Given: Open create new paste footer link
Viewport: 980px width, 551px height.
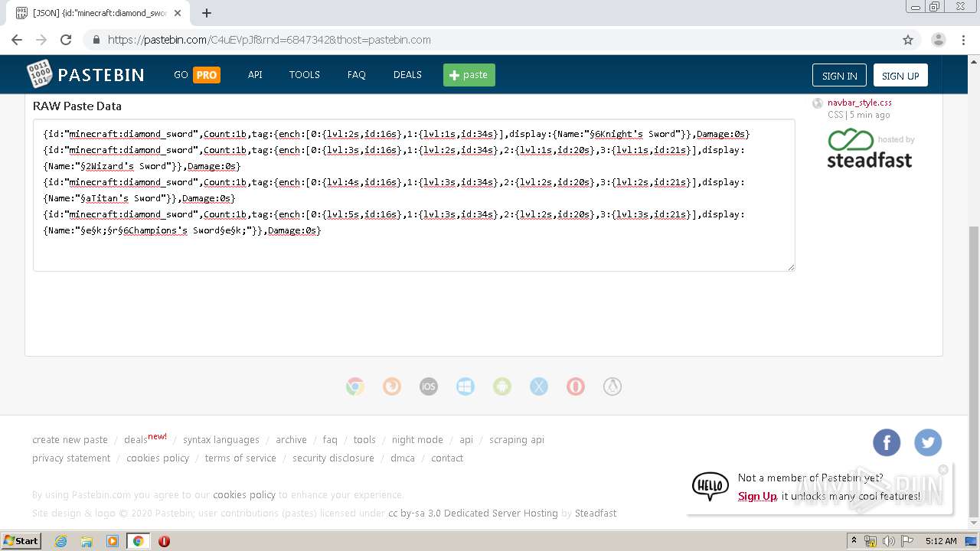Looking at the screenshot, I should click(x=70, y=440).
